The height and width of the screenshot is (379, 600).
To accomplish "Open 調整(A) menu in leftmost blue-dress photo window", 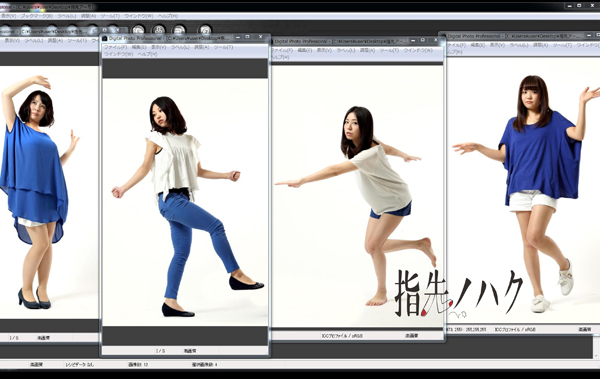I will tap(55, 41).
